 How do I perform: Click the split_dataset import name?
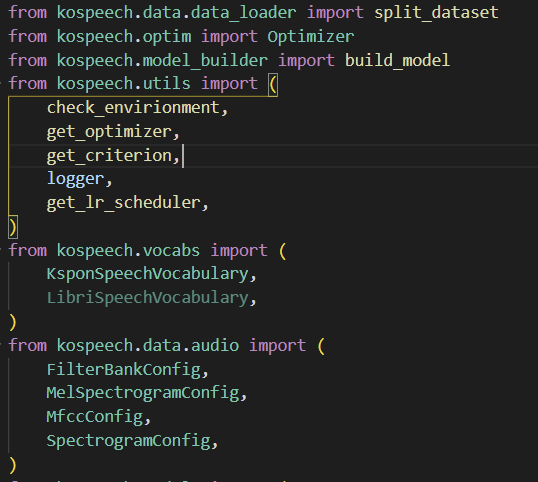[x=436, y=13]
